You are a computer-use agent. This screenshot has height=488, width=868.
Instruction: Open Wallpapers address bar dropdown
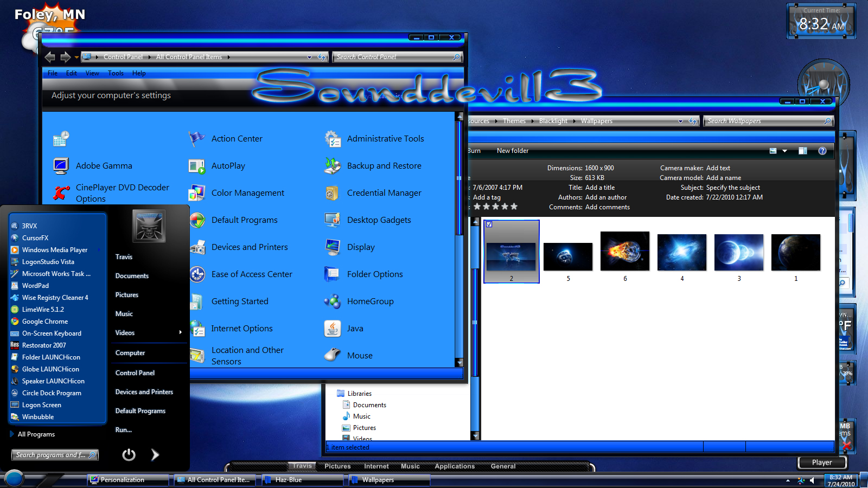(680, 121)
